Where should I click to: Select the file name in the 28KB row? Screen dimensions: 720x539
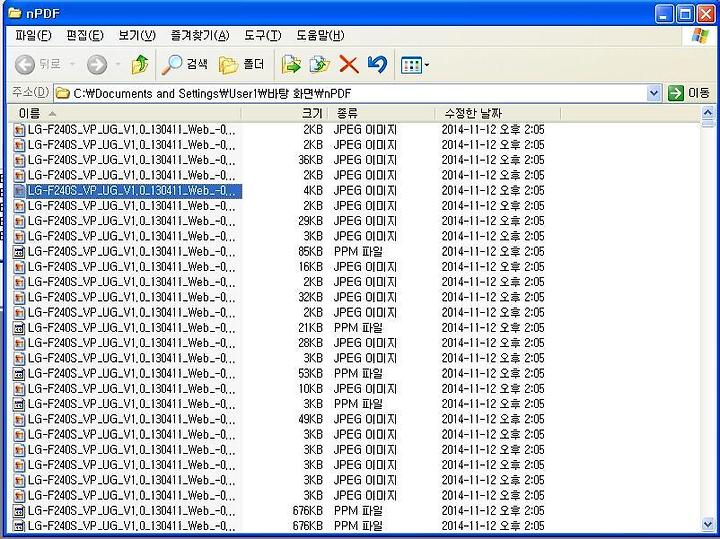point(131,343)
